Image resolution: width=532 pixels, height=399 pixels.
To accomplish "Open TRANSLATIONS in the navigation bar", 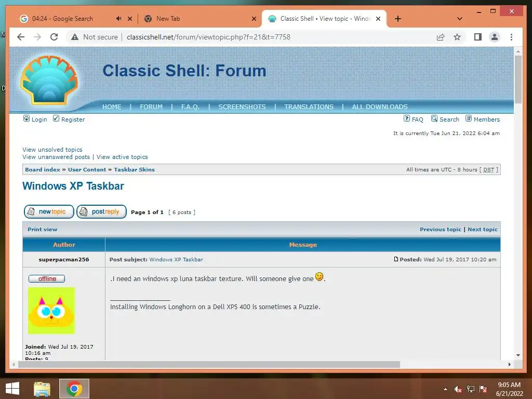I will pos(309,107).
